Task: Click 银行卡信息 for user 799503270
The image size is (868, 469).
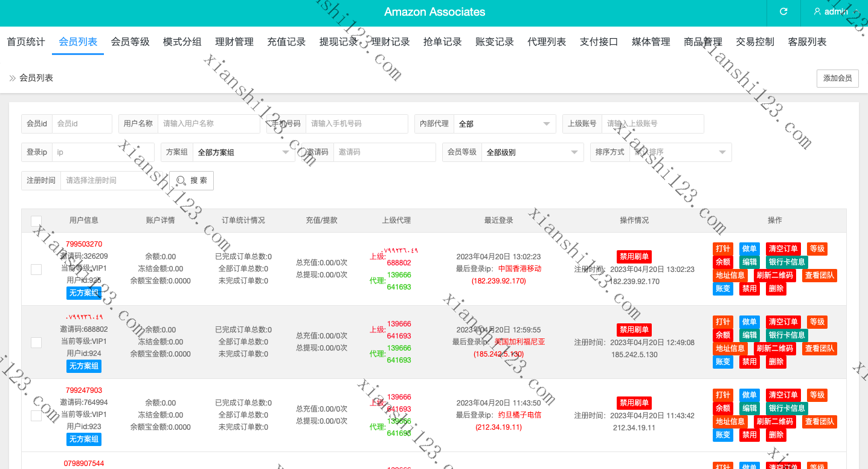Action: [787, 262]
